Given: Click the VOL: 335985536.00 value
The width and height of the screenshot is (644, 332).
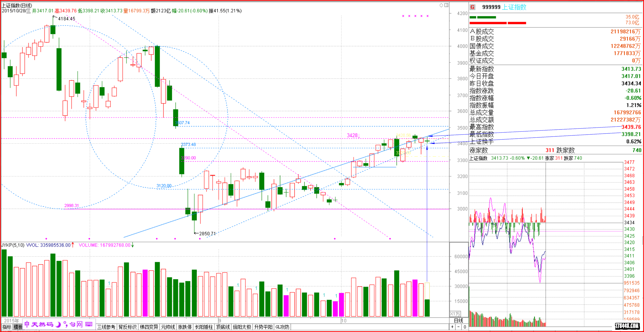Looking at the screenshot, I should coord(49,245).
